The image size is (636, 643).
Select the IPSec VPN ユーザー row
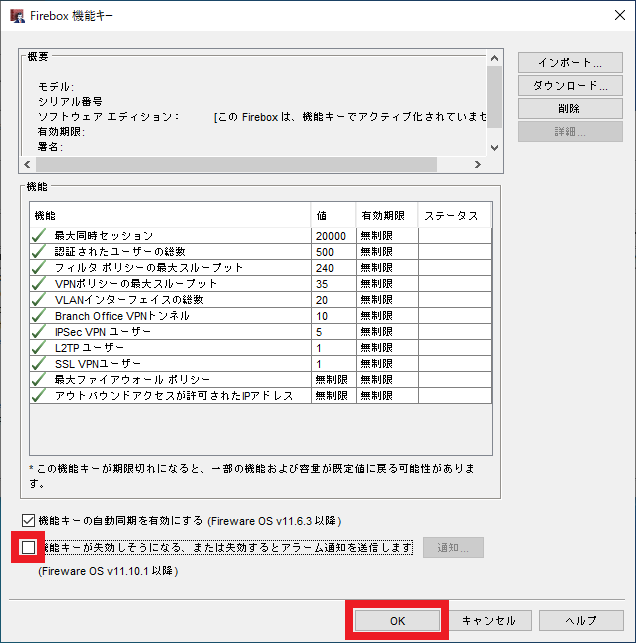[x=261, y=332]
